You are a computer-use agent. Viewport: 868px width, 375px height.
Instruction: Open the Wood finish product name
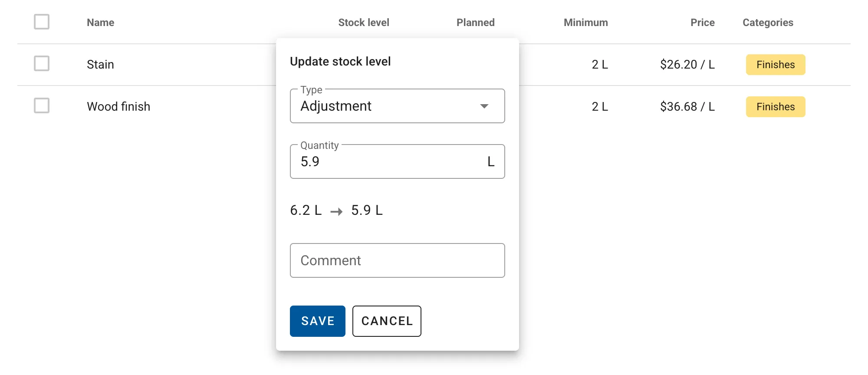click(118, 106)
